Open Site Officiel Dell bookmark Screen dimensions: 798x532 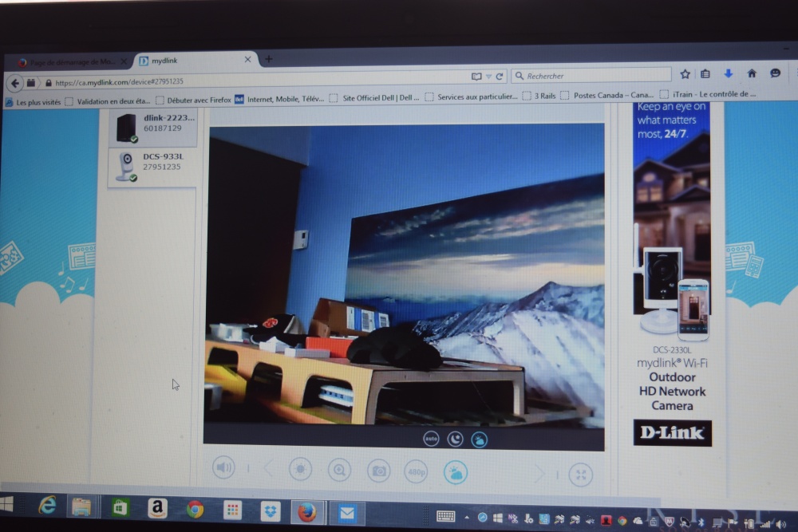click(374, 97)
